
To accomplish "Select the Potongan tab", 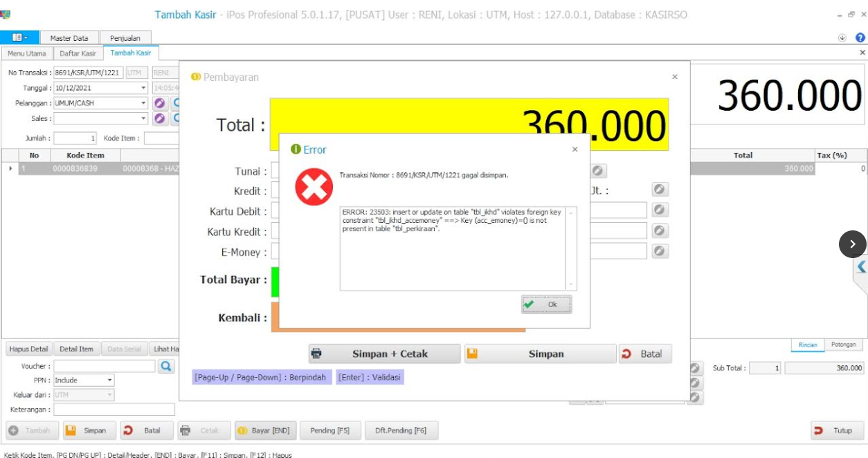I will coord(843,345).
